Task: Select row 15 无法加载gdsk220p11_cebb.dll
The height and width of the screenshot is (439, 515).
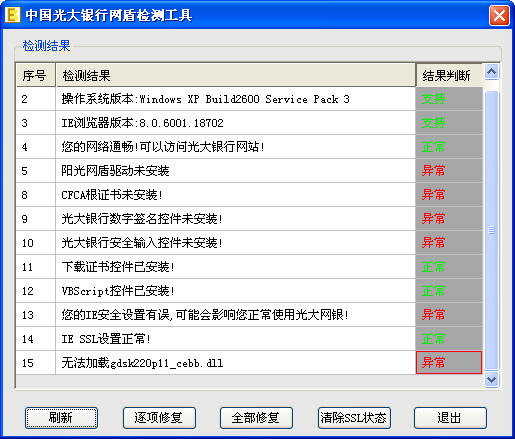Action: coord(249,363)
